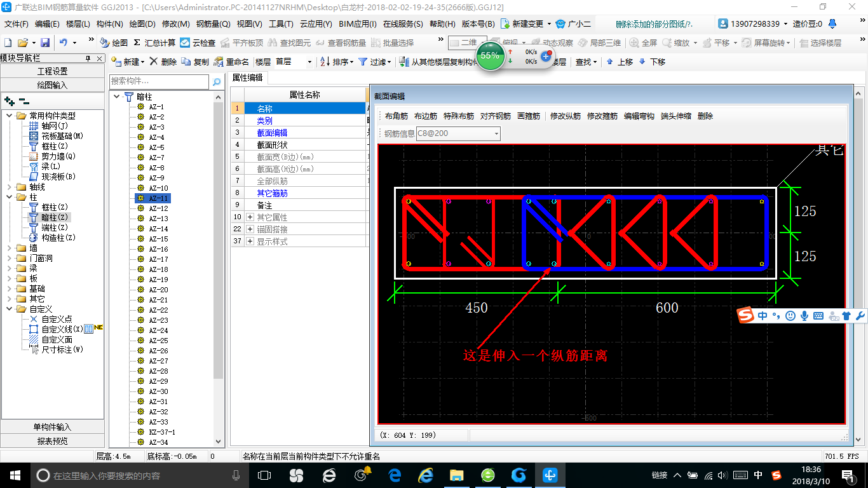
Task: Pin the 模块导航栏 panel
Action: pyautogui.click(x=88, y=58)
